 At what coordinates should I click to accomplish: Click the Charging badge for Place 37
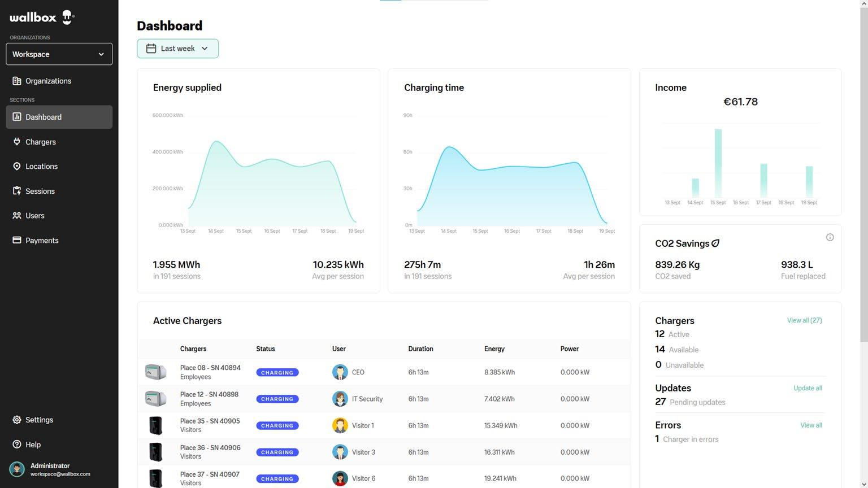(x=277, y=479)
